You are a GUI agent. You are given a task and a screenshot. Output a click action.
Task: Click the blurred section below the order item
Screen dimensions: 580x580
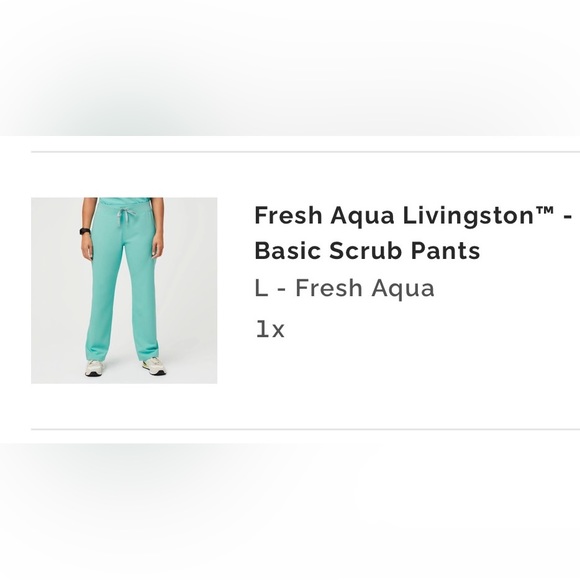tap(290, 512)
